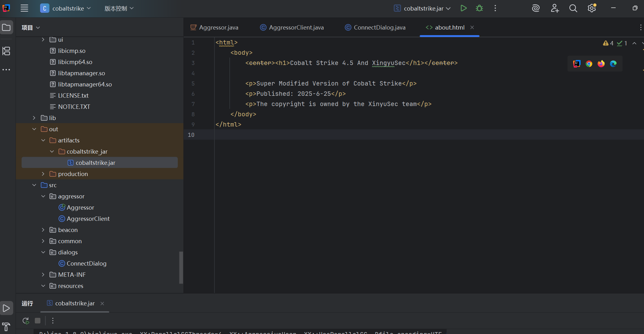The height and width of the screenshot is (334, 644).
Task: Collapse the out folder
Action: pyautogui.click(x=34, y=129)
